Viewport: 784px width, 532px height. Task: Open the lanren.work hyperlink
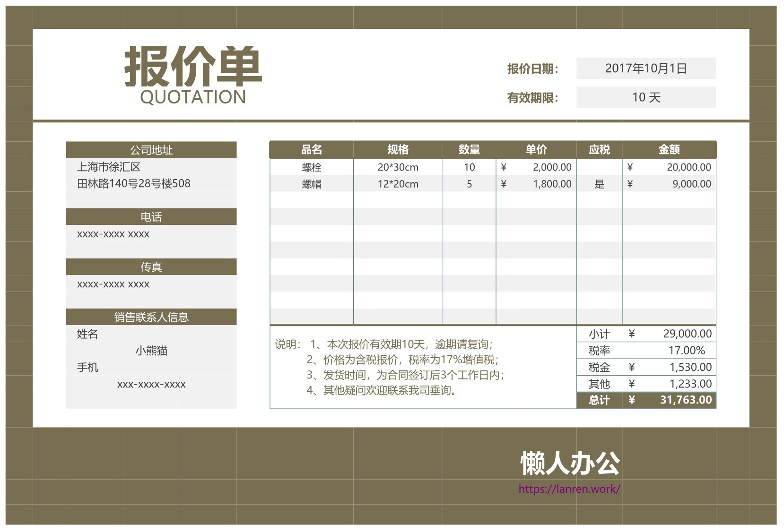[569, 489]
